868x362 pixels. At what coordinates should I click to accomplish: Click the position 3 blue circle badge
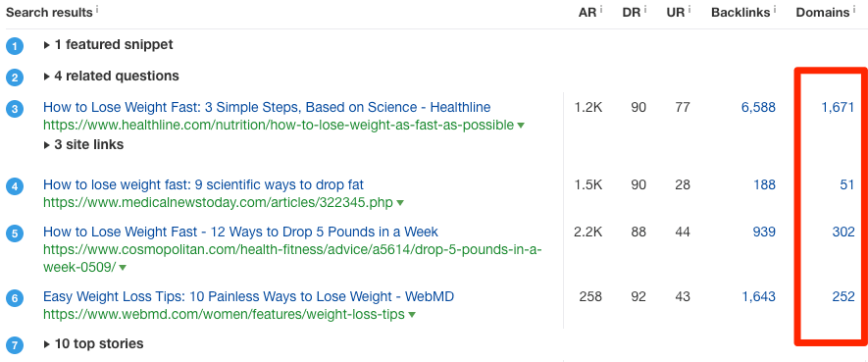pyautogui.click(x=15, y=109)
